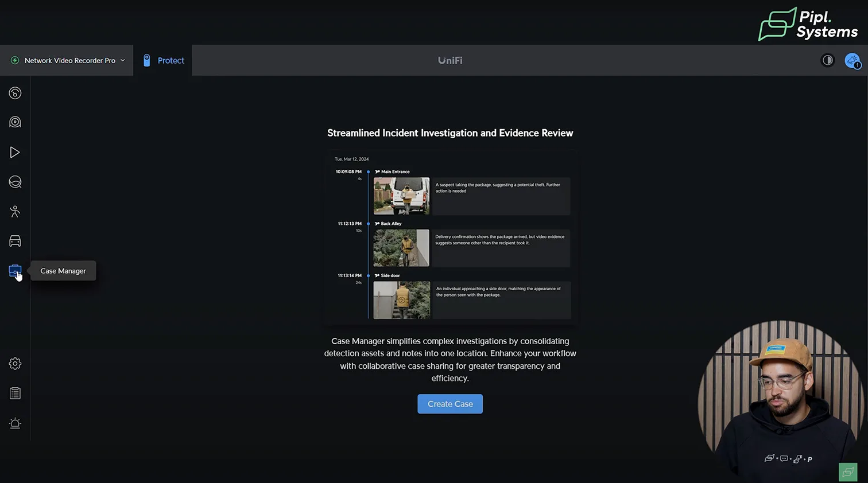Click the Side door event thumbnail

pos(401,300)
